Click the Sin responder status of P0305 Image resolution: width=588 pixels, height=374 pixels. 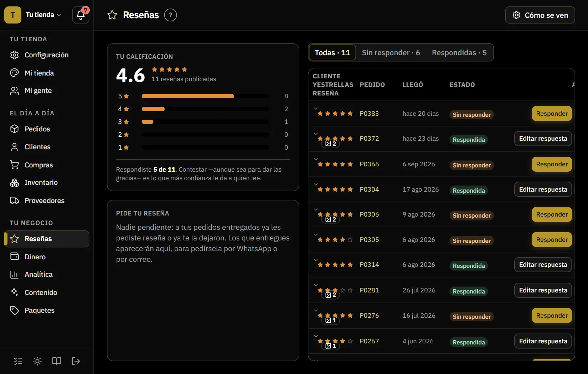pos(471,241)
